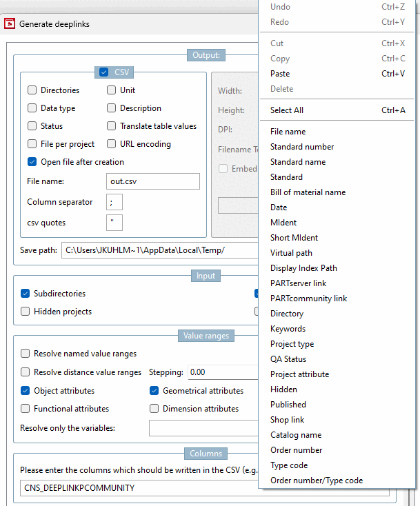Viewport: 420px width, 506px height.
Task: Check Resolve named value ranges
Action: coord(26,354)
